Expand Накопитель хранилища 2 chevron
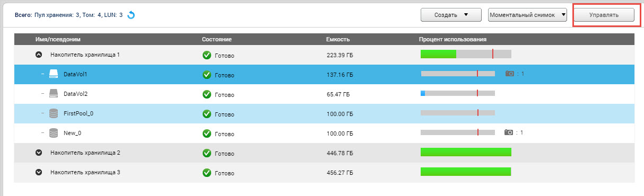The height and width of the screenshot is (196, 644). point(38,153)
